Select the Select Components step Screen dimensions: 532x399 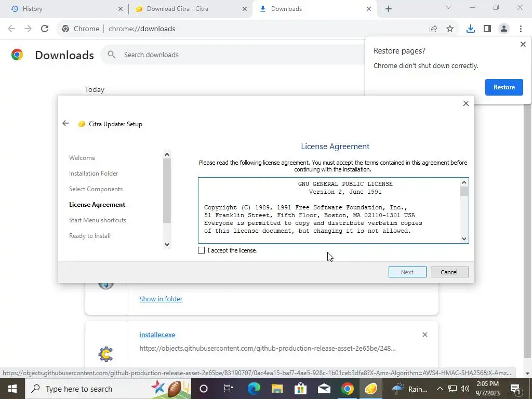tap(96, 189)
